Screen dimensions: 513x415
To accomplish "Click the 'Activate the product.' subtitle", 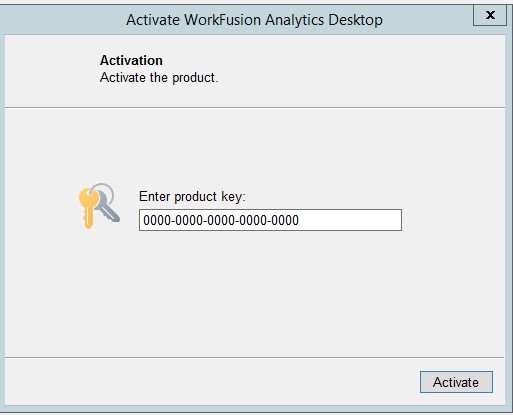I will coord(159,78).
